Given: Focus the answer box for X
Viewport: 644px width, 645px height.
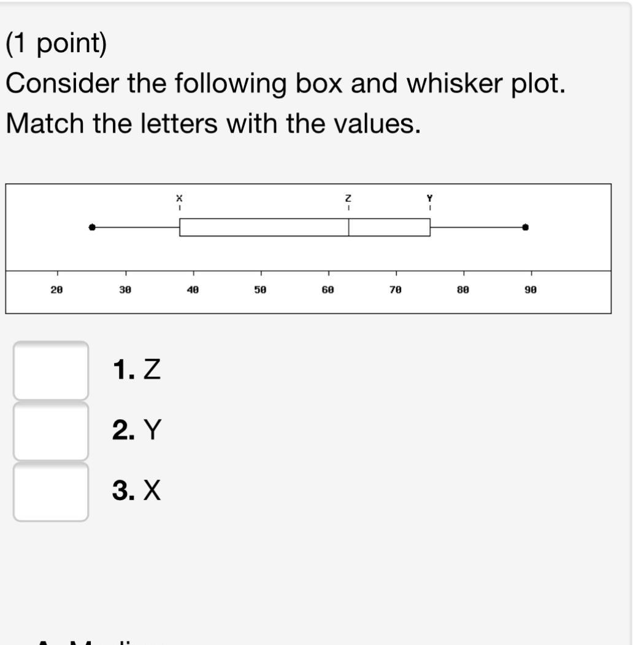Looking at the screenshot, I should coord(51,492).
